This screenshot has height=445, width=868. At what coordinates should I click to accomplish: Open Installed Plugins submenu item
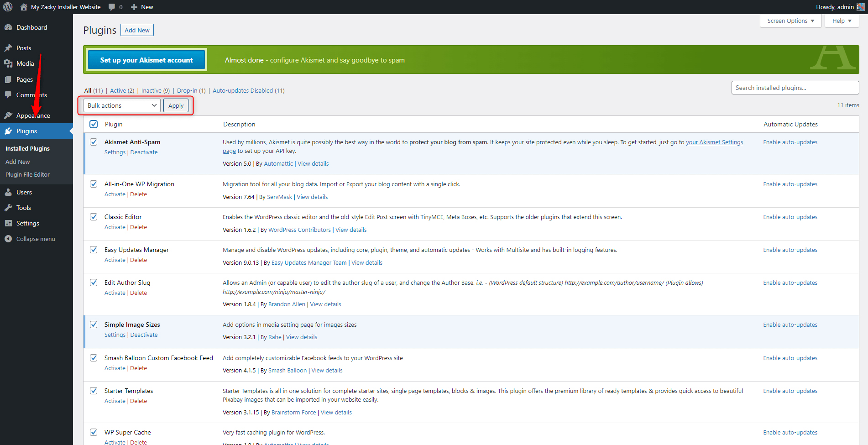click(x=27, y=148)
